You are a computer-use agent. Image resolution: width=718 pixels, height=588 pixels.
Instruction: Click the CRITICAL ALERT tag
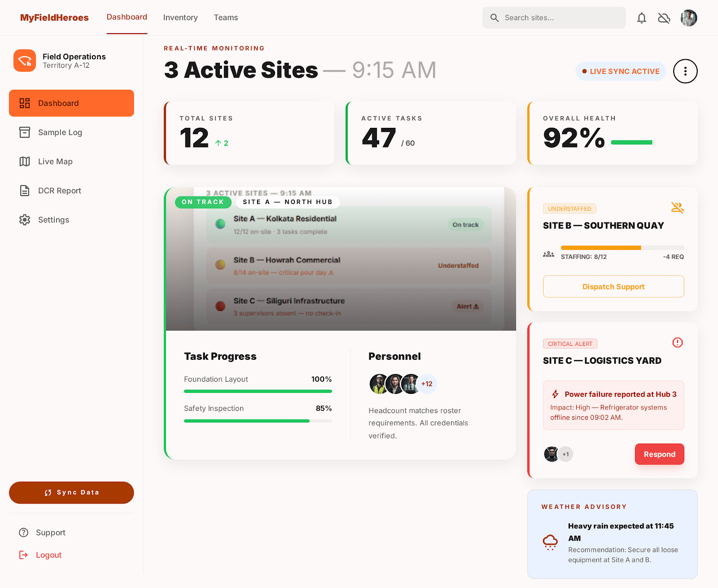coord(570,344)
